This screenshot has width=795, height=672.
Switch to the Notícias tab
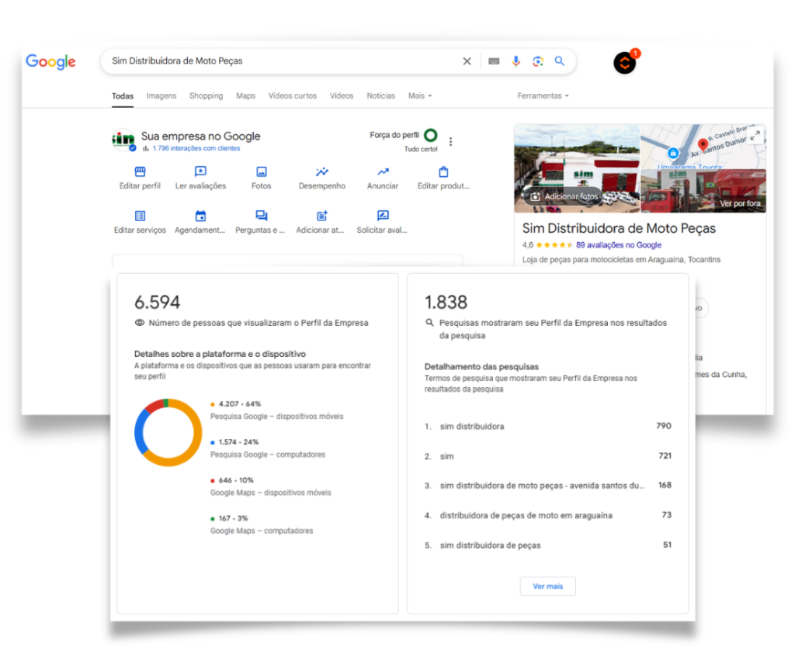(x=380, y=95)
